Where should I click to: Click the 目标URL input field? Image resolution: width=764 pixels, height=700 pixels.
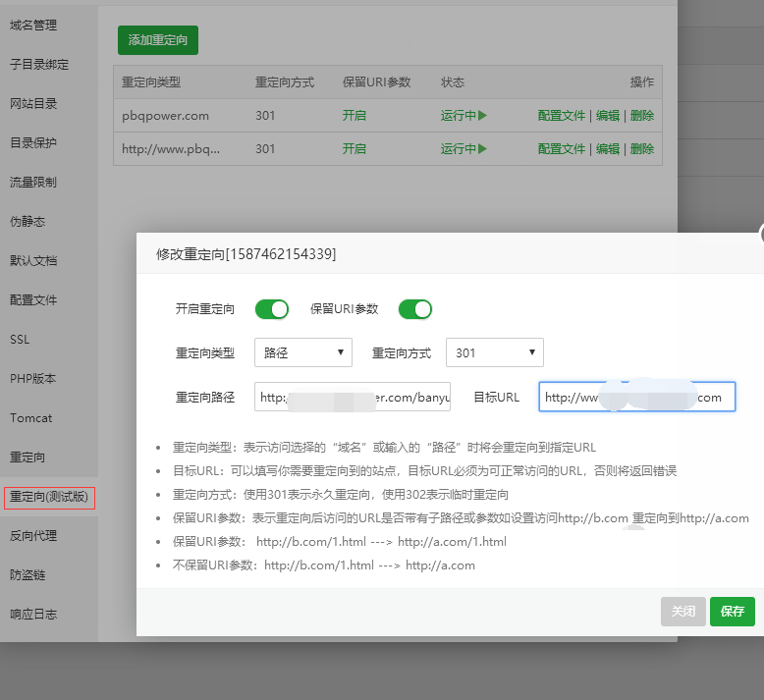click(x=636, y=397)
